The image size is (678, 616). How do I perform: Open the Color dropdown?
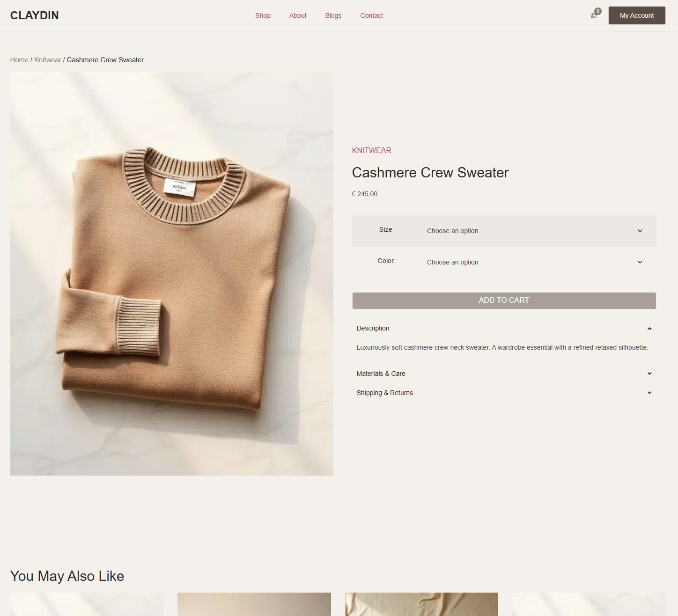click(x=534, y=262)
